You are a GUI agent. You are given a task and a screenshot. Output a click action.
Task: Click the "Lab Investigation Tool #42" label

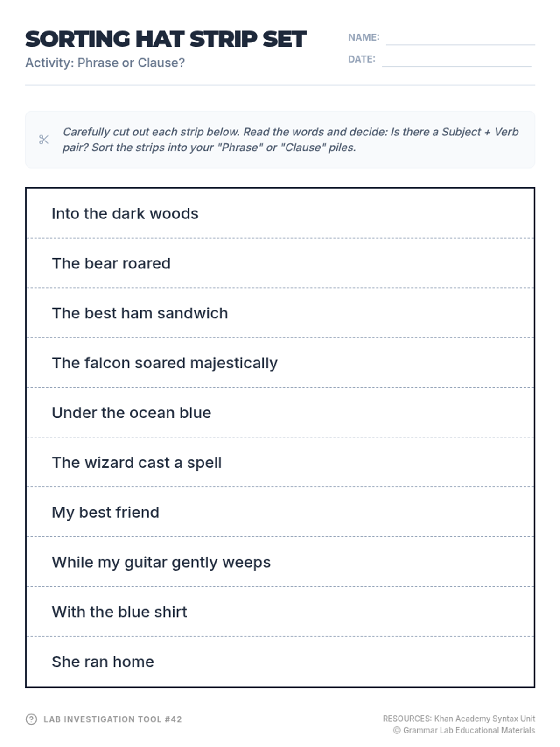tap(112, 719)
